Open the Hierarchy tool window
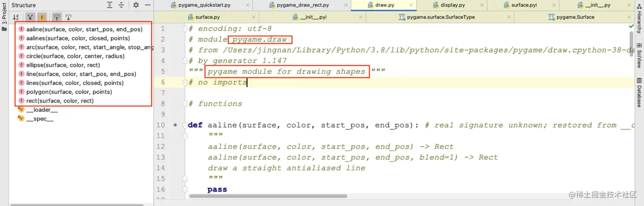 click(x=639, y=20)
